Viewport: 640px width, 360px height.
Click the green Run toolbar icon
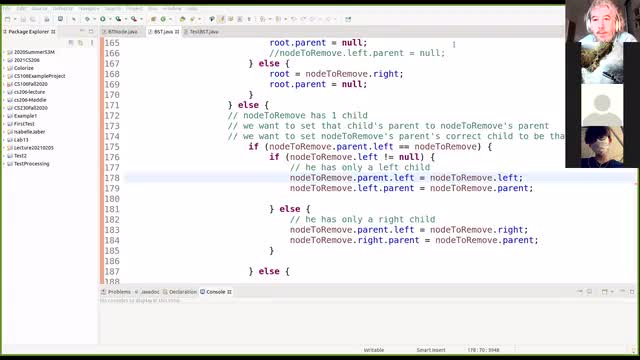(x=103, y=19)
